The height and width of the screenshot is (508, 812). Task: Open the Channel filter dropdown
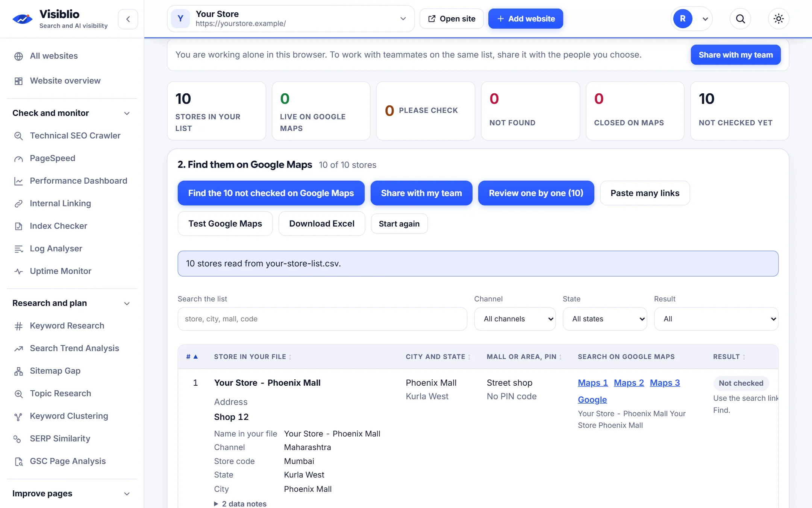click(x=515, y=319)
